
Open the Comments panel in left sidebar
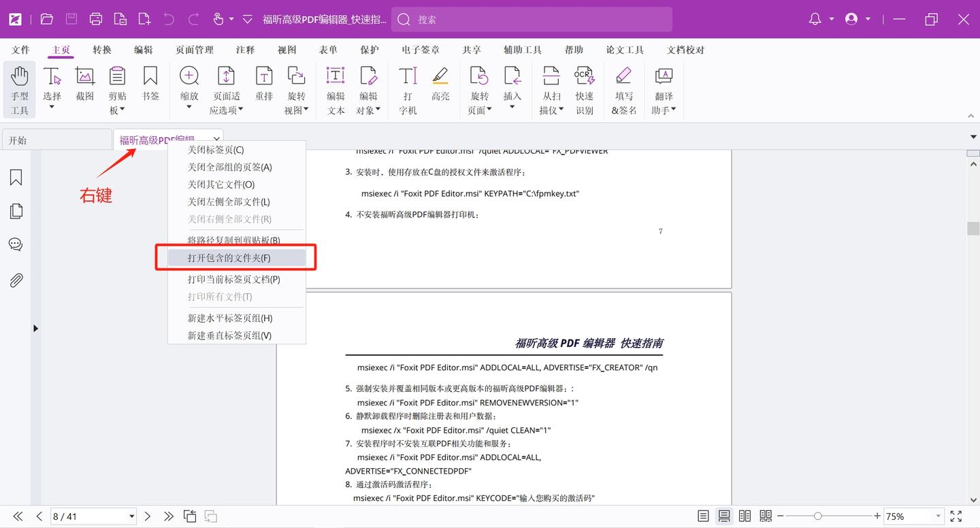click(16, 245)
